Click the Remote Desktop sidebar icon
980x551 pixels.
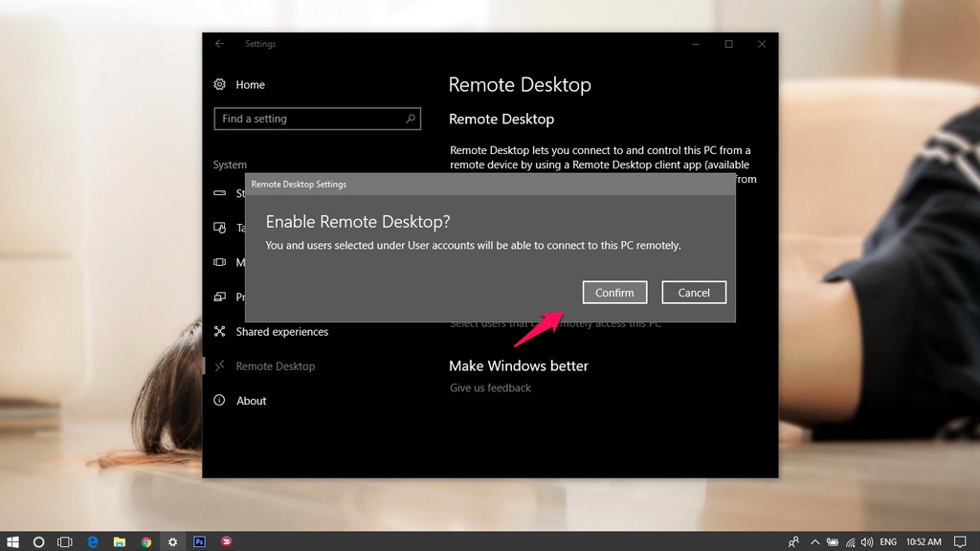pos(219,366)
